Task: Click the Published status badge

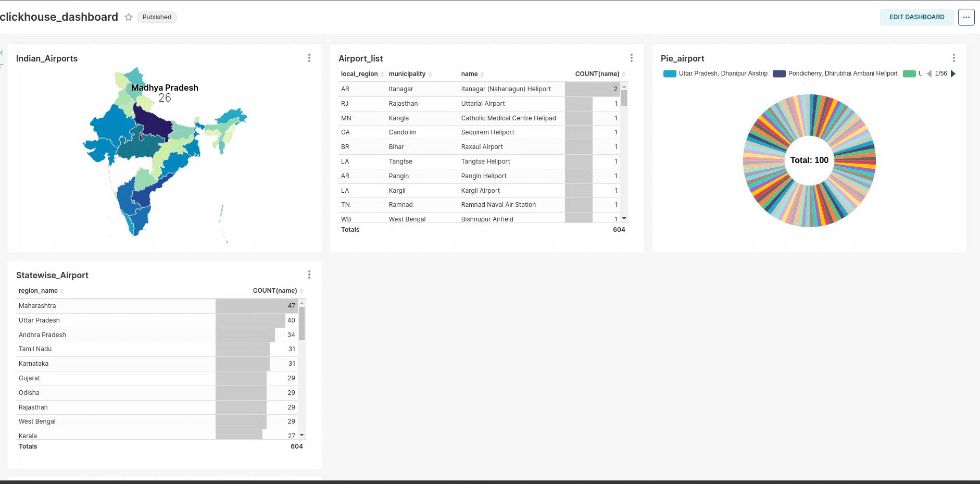Action: click(157, 17)
